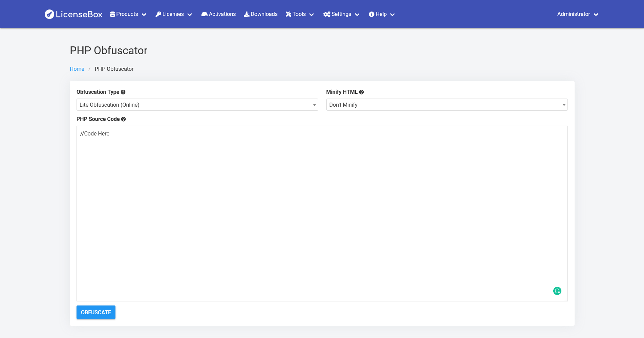
Task: Click the textarea resize handle corner
Action: 565,299
